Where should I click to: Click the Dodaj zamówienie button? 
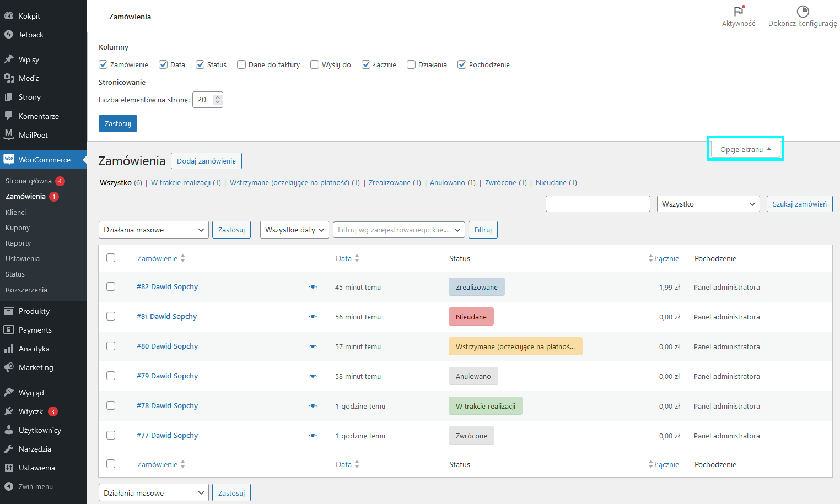coord(206,161)
